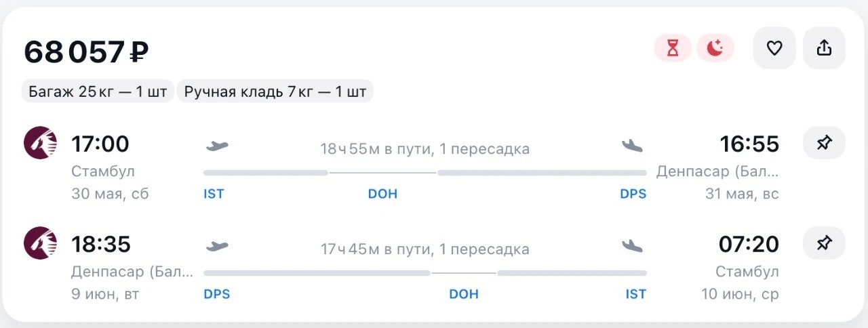The height and width of the screenshot is (328, 868).
Task: Click the outbound takeoff plane icon
Action: [x=217, y=146]
